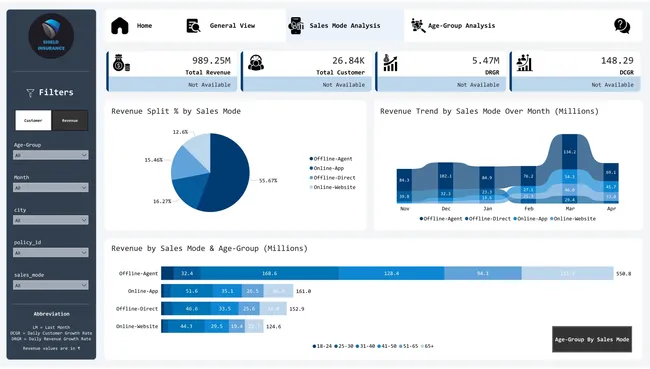The height and width of the screenshot is (369, 650).
Task: Open the help chat bubble icon
Action: pyautogui.click(x=622, y=26)
